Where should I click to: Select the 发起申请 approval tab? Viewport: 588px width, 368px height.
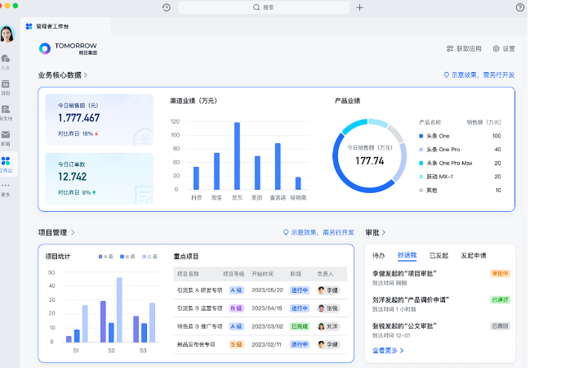point(473,255)
